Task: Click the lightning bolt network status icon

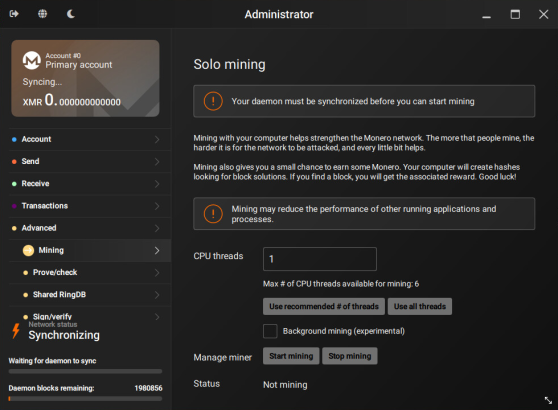Action: tap(16, 331)
